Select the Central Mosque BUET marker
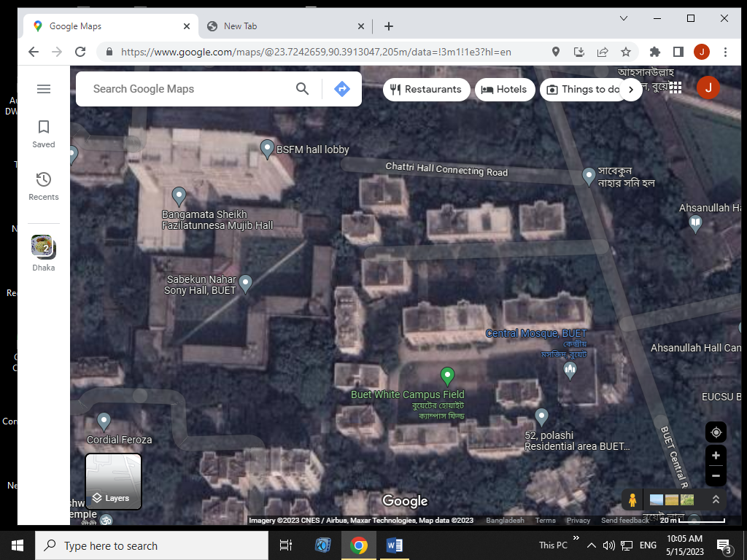747x560 pixels. click(570, 370)
